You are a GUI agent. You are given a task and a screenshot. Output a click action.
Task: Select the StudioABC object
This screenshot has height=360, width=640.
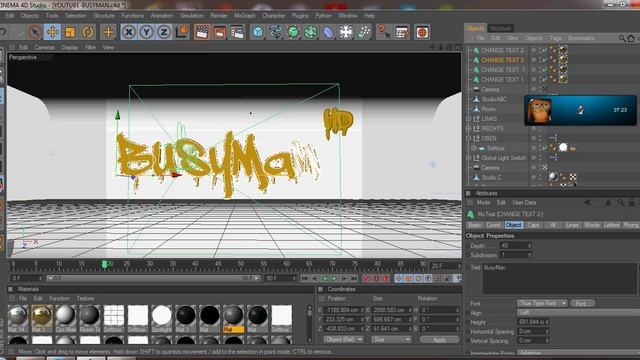(x=494, y=99)
